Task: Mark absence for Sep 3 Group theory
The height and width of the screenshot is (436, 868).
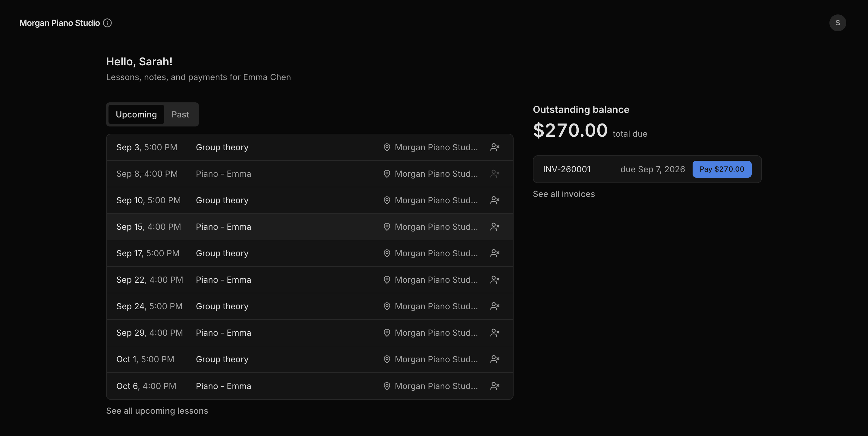Action: [x=495, y=147]
